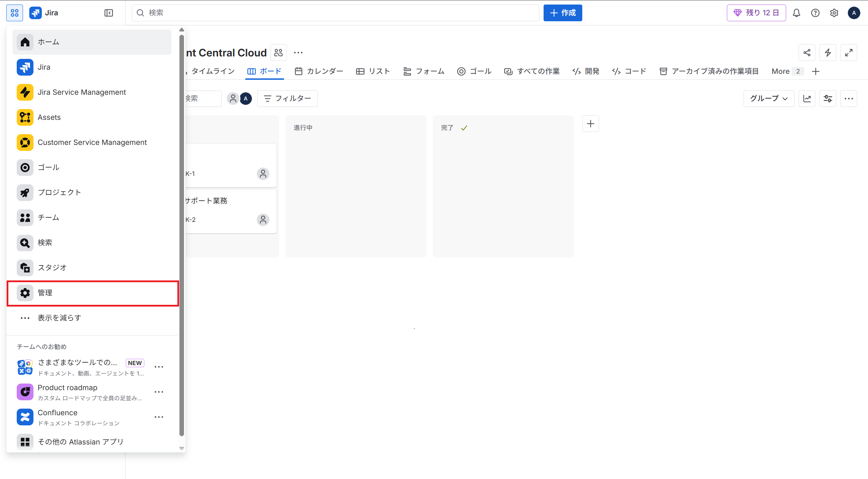This screenshot has width=868, height=479.
Task: Open Assets app in the switcher
Action: tap(49, 117)
